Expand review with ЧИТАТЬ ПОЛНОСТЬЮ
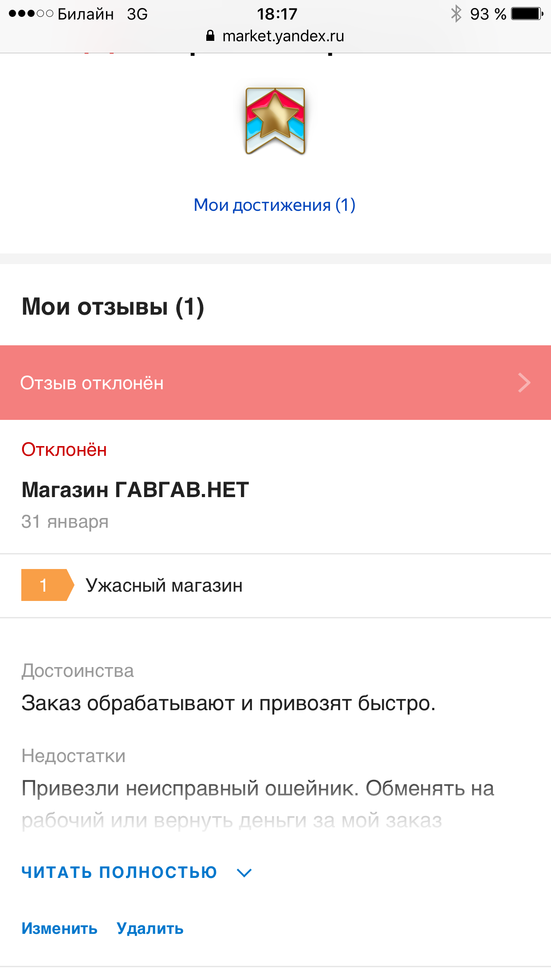 [119, 872]
